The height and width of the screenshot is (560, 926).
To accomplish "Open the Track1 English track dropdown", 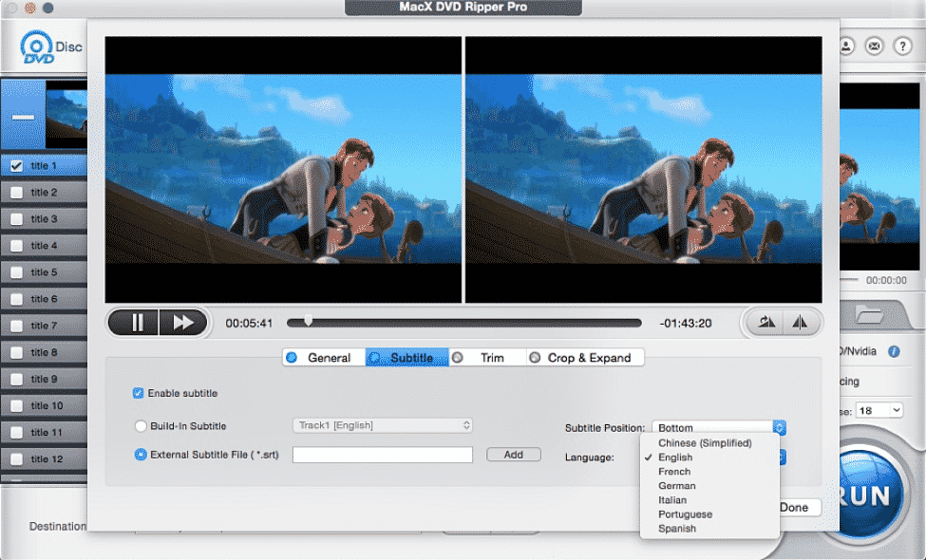I will [x=382, y=425].
